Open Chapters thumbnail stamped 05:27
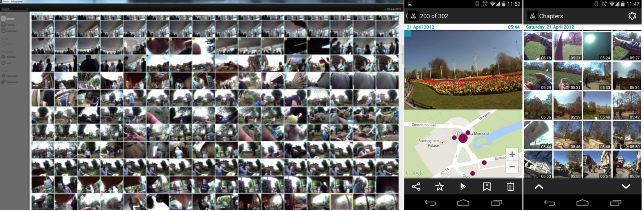The height and width of the screenshot is (211, 644). pyautogui.click(x=627, y=46)
